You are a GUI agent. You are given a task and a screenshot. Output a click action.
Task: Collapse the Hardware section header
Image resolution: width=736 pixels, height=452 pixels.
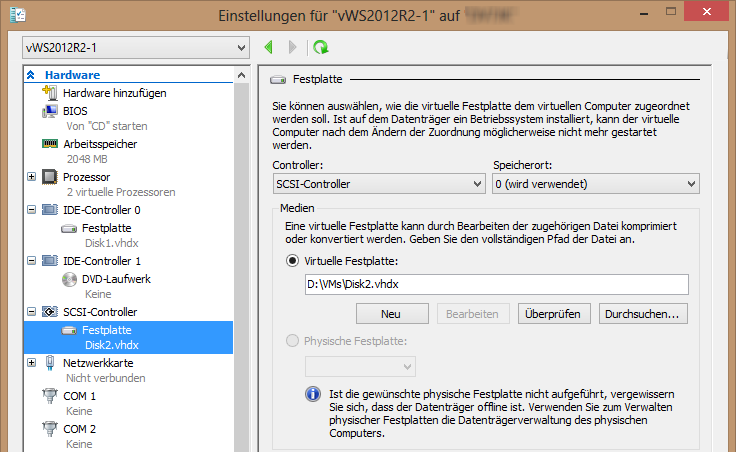coord(31,75)
